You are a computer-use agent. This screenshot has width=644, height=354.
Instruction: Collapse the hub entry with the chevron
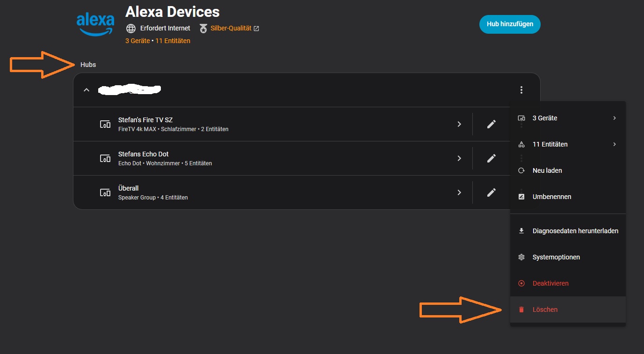[86, 90]
